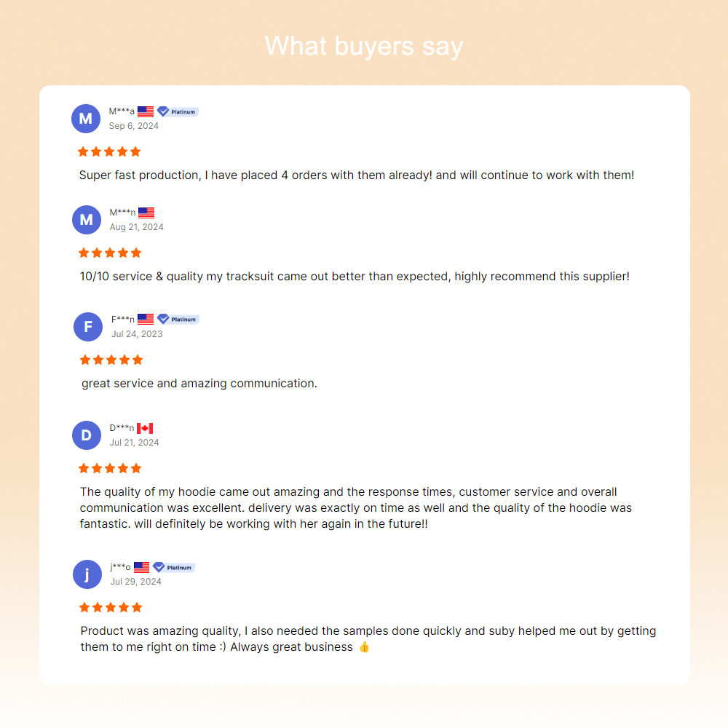Screen dimensions: 728x728
Task: Click the Platinum badge next to M***a
Action: click(x=178, y=111)
